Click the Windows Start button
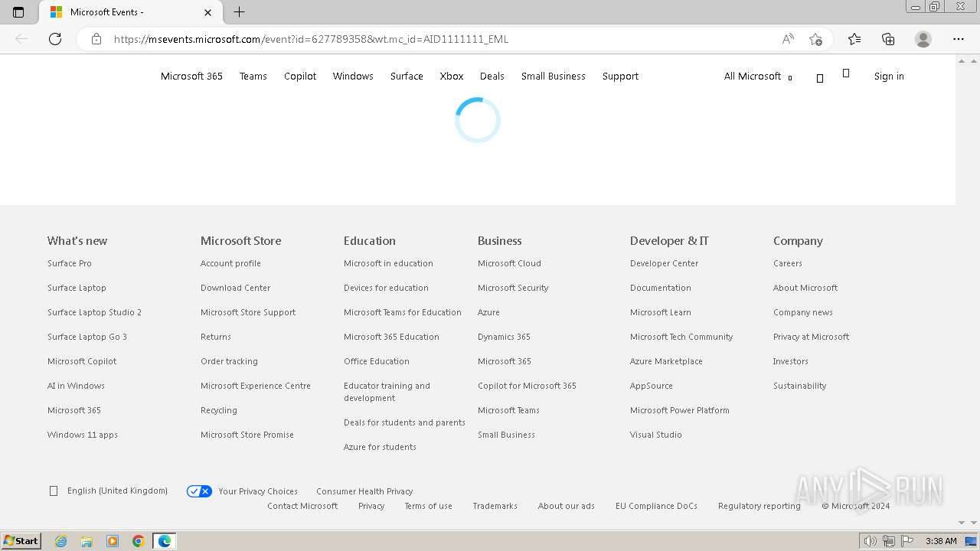This screenshot has height=551, width=980. pos(21,541)
